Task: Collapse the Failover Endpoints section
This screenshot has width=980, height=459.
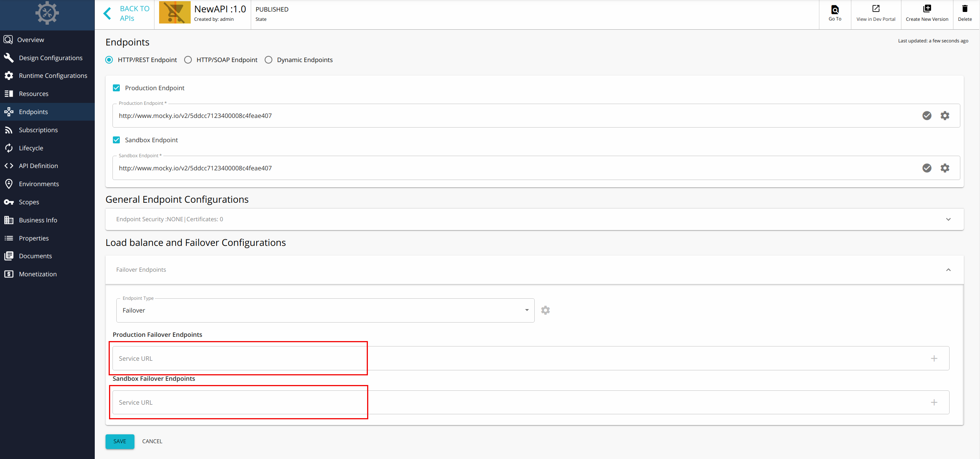Action: 948,270
